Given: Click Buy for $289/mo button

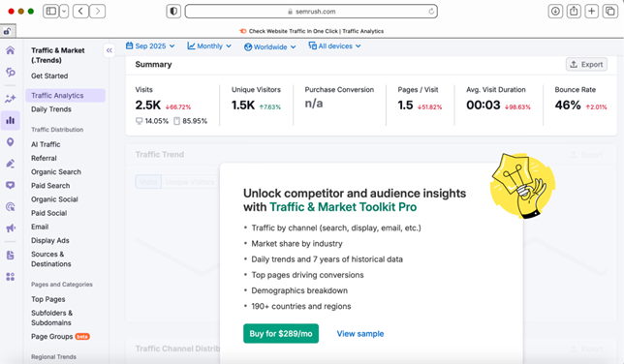Looking at the screenshot, I should 281,333.
